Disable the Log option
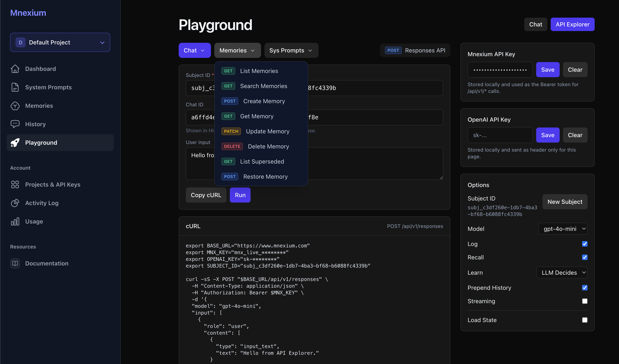The width and height of the screenshot is (619, 364). click(x=585, y=244)
